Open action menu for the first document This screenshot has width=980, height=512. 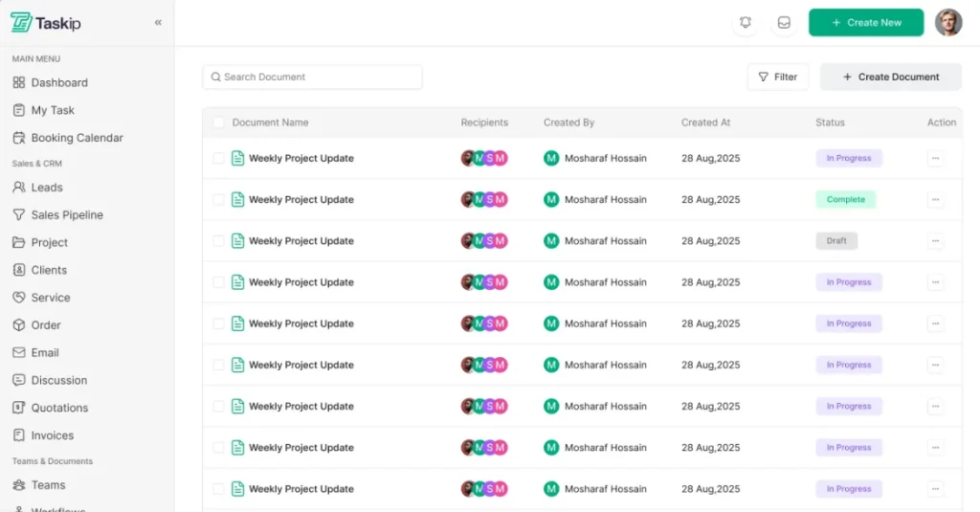pos(935,159)
